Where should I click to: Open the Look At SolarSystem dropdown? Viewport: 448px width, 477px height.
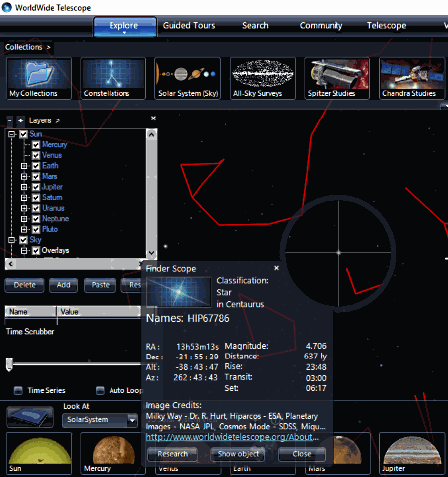pyautogui.click(x=100, y=420)
